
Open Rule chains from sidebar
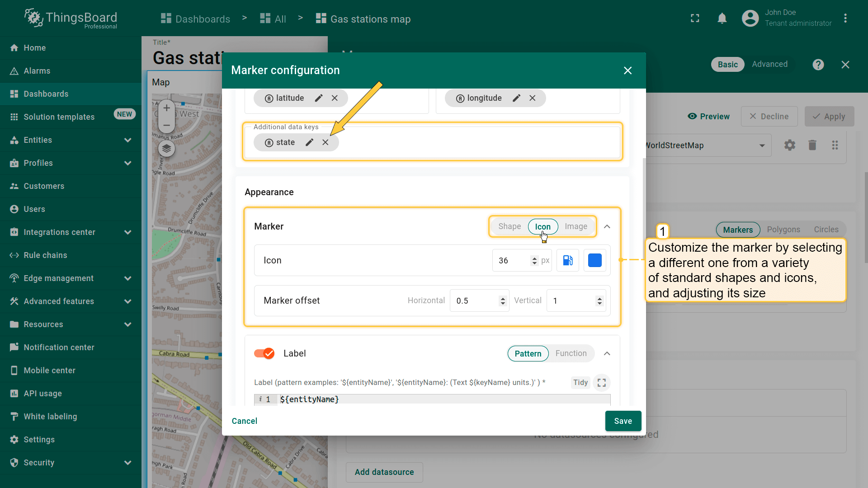(45, 255)
